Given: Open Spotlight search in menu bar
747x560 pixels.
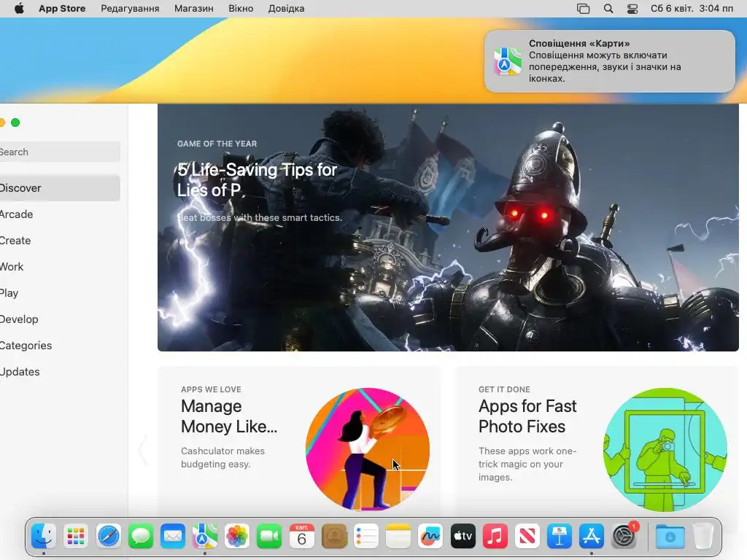Looking at the screenshot, I should click(608, 9).
